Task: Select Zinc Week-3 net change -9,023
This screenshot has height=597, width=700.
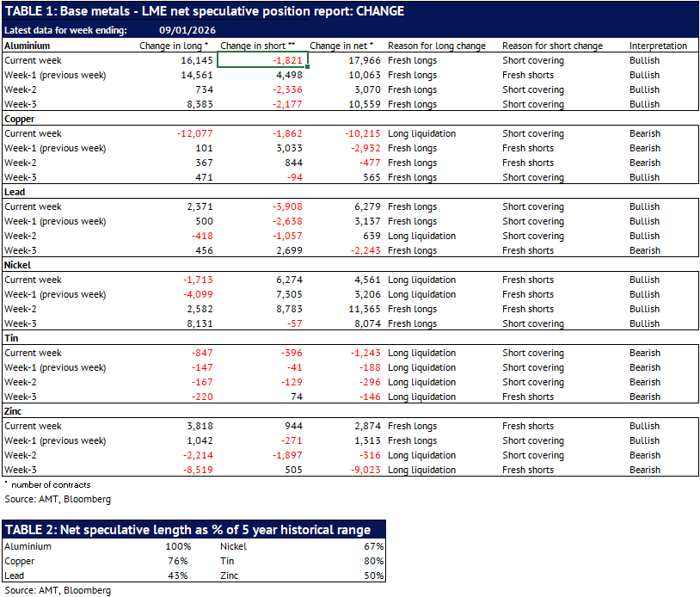Action: point(356,470)
